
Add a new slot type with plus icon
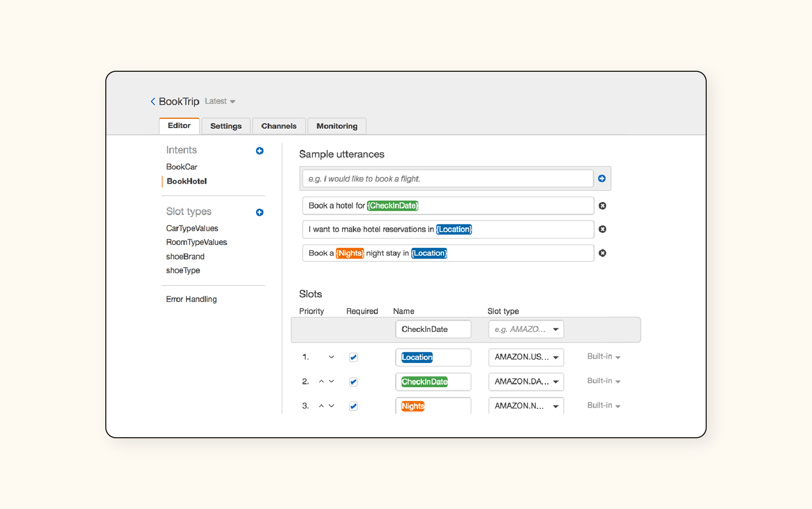pyautogui.click(x=259, y=212)
